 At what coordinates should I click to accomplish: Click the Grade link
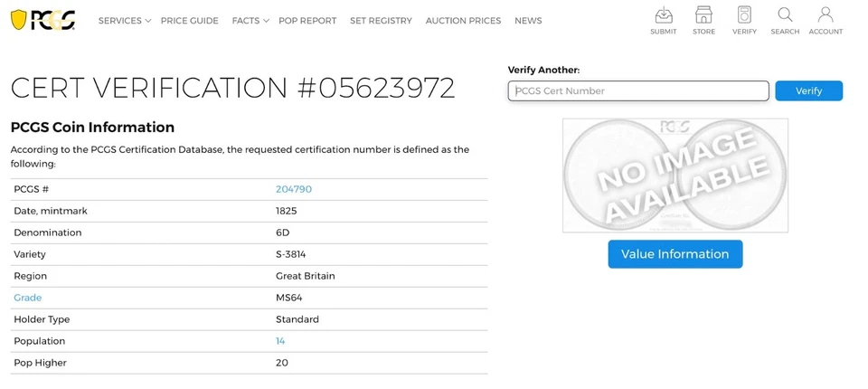(x=28, y=298)
